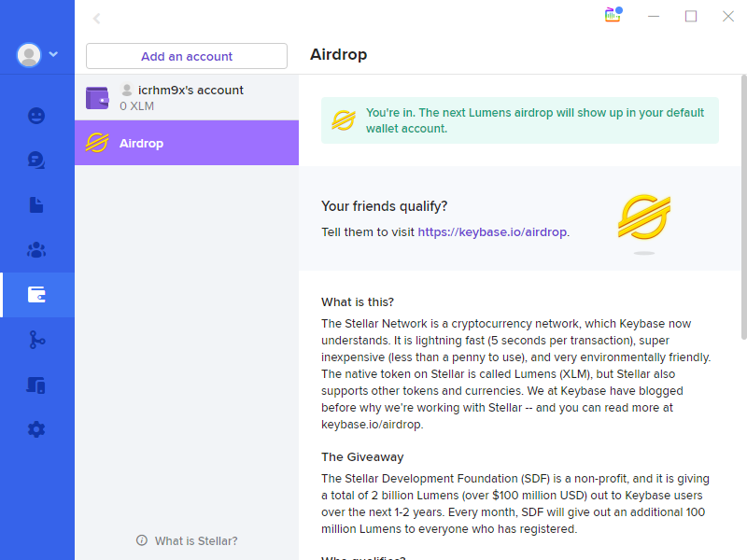
Task: Click the What is Stellar? link
Action: coord(187,540)
